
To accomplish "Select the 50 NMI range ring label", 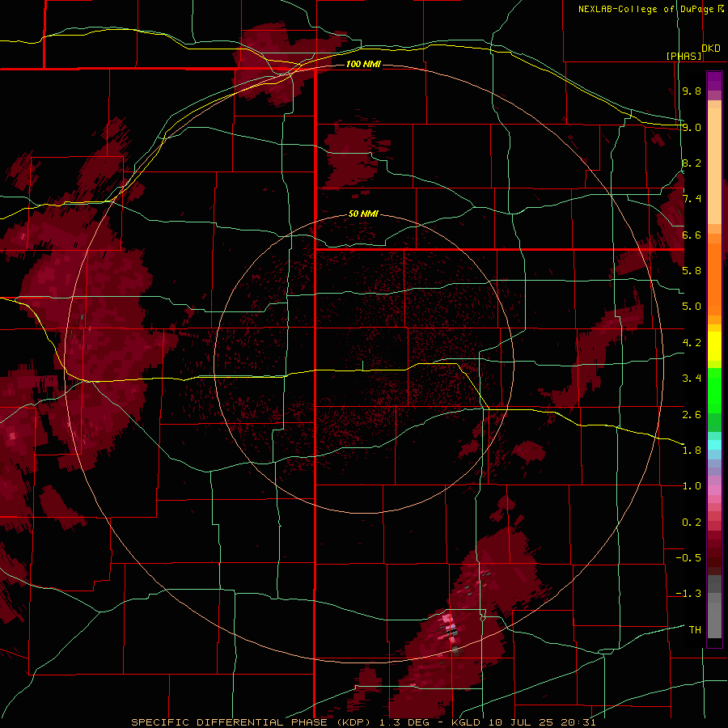I will 363,214.
